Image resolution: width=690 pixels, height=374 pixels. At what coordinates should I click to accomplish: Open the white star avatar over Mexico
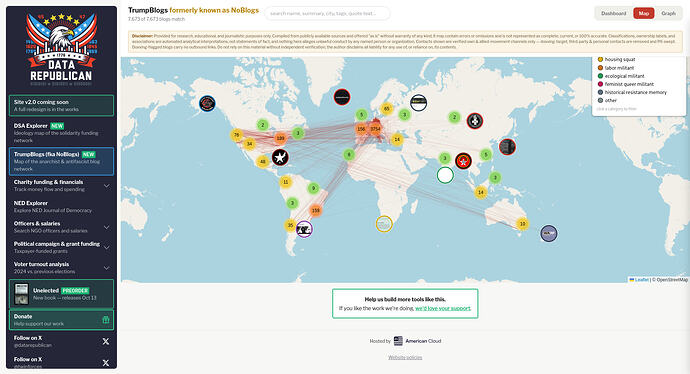pyautogui.click(x=280, y=157)
